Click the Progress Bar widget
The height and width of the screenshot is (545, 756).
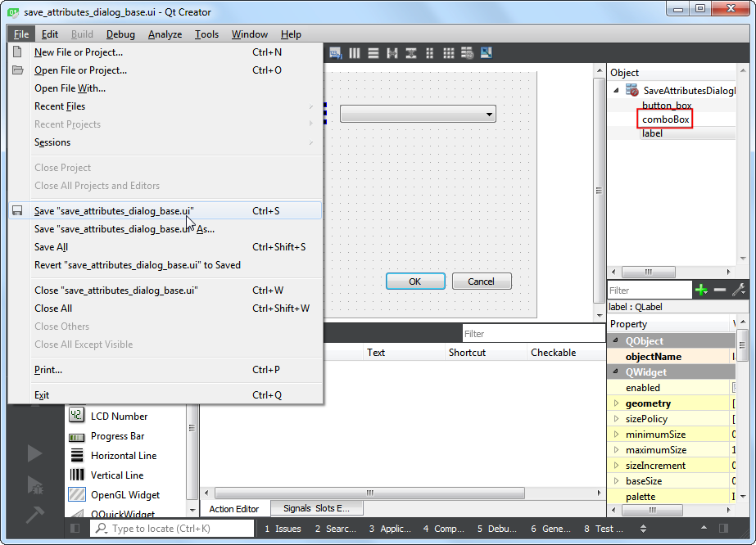tap(117, 436)
